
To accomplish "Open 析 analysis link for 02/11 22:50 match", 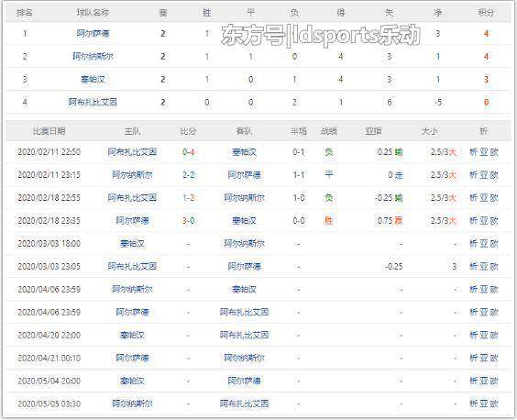I will pos(474,152).
